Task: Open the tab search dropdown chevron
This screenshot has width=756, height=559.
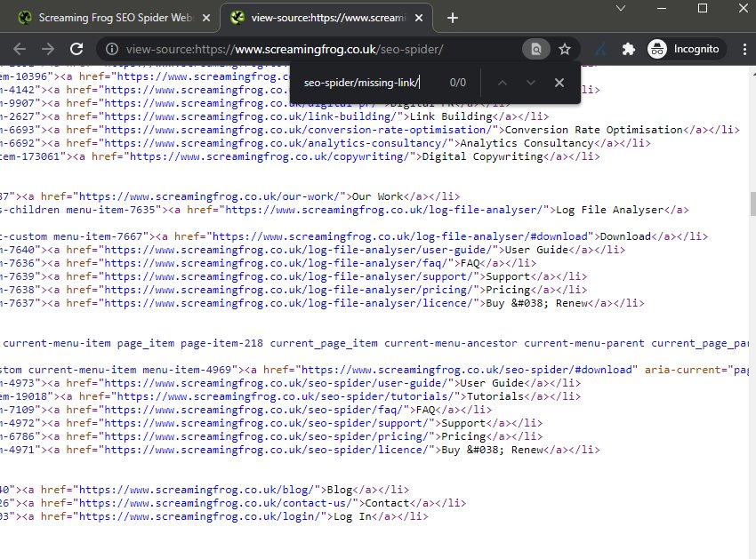Action: (x=621, y=8)
